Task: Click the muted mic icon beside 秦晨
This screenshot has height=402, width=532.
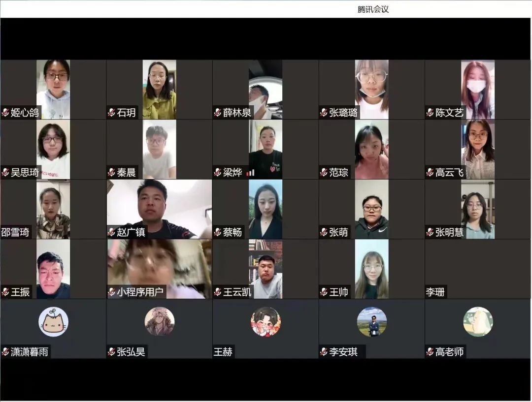Action: [111, 173]
